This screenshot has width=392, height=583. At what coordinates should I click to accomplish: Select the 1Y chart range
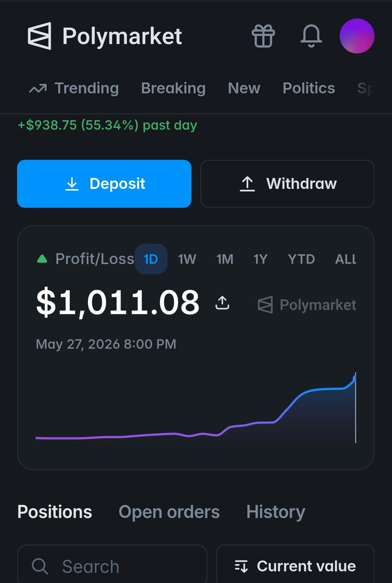coord(260,259)
